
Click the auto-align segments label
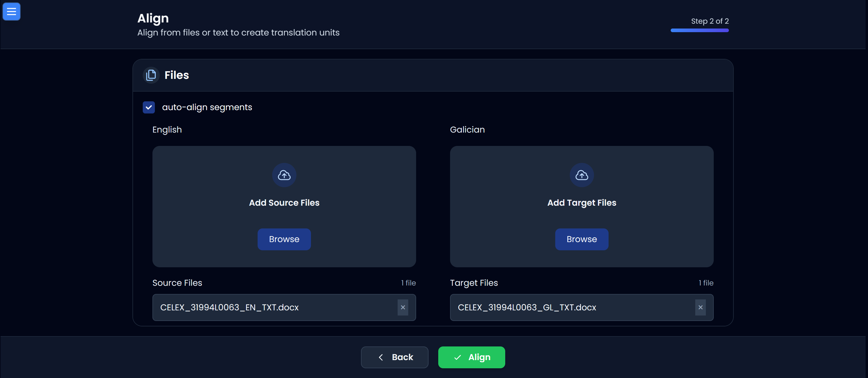click(207, 107)
